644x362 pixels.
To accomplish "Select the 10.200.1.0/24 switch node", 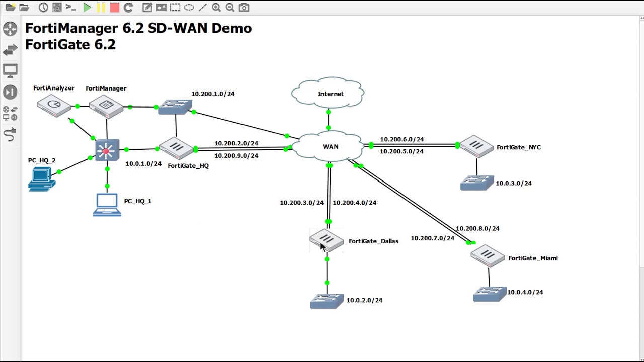I will coord(175,107).
